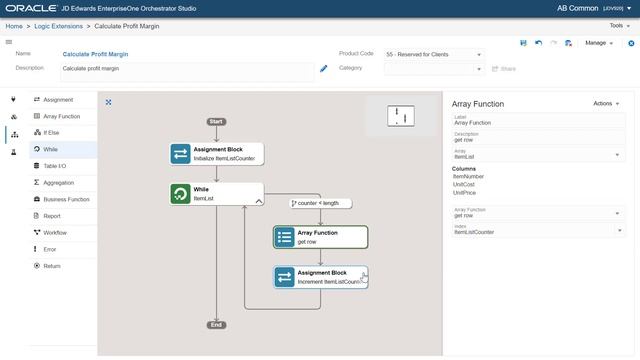Screen dimensions: 640x360
Task: Click the UnitCost column text
Action: 464,184
